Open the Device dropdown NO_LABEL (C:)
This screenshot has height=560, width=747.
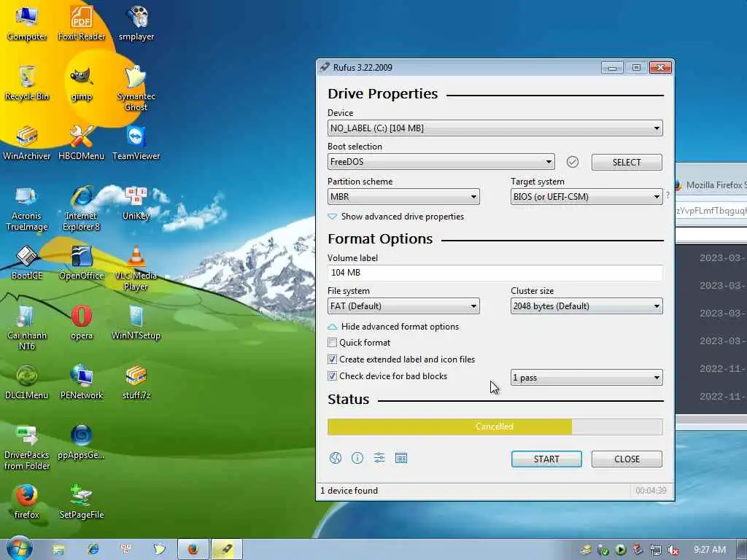point(495,128)
